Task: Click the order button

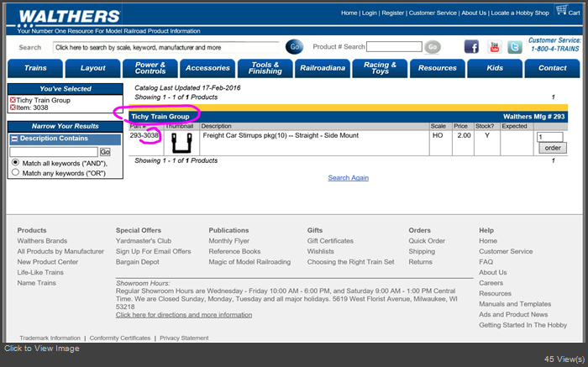Action: 553,148
